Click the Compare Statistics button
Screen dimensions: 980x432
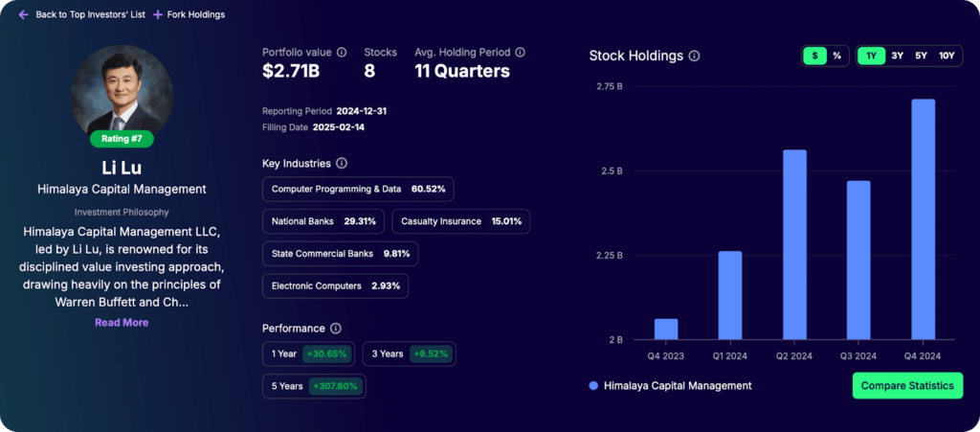tap(907, 386)
